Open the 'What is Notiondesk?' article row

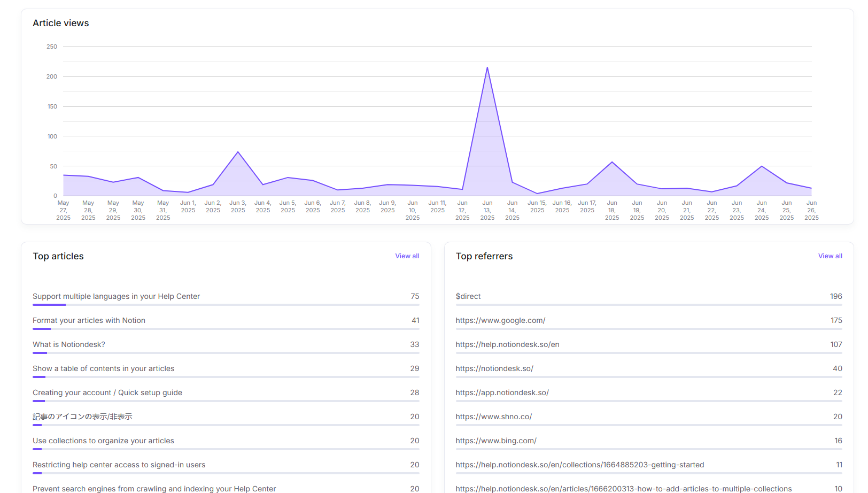[x=69, y=344]
